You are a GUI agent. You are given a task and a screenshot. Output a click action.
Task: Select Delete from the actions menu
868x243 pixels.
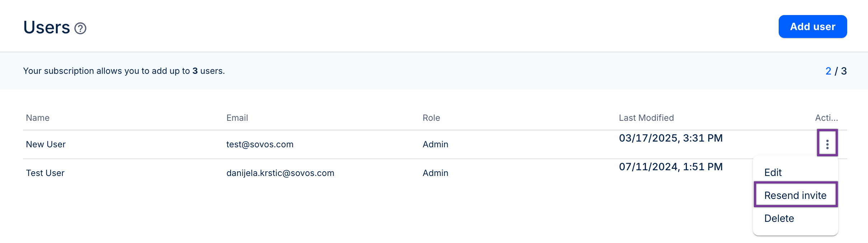tap(779, 218)
